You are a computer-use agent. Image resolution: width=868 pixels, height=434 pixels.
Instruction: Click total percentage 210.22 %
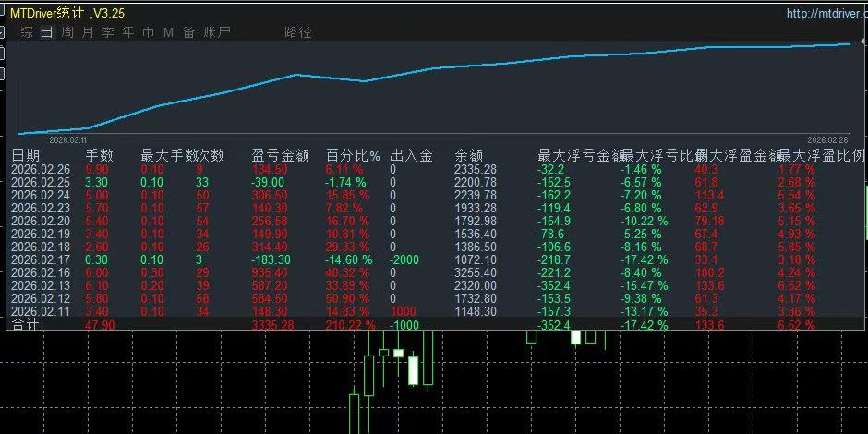click(350, 325)
